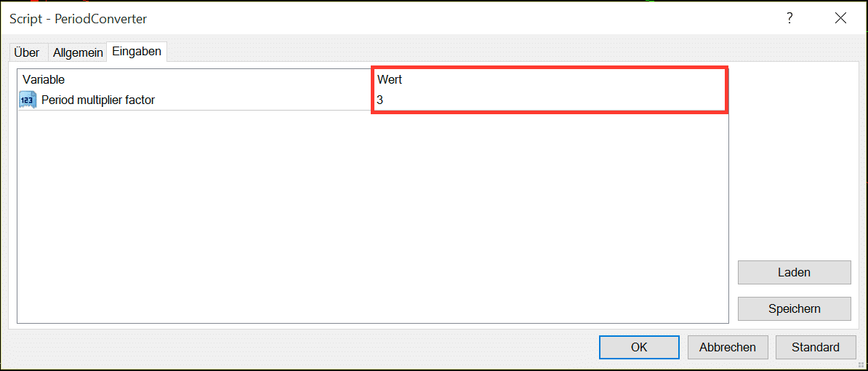Close the PeriodConverter script dialog
The image size is (868, 371).
(840, 18)
